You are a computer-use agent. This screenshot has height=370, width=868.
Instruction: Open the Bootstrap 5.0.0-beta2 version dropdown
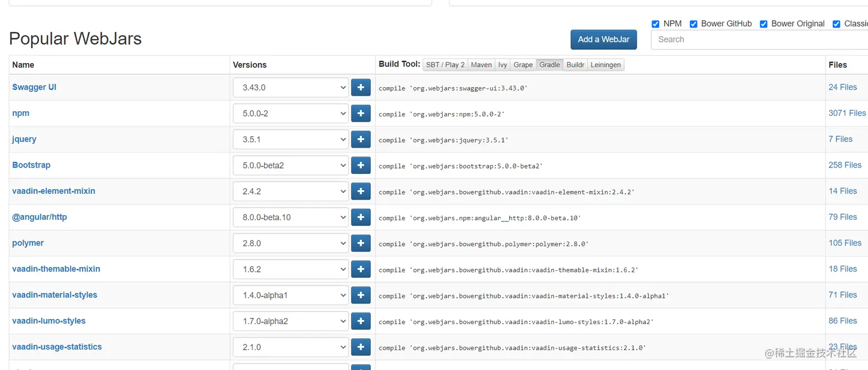pyautogui.click(x=290, y=165)
